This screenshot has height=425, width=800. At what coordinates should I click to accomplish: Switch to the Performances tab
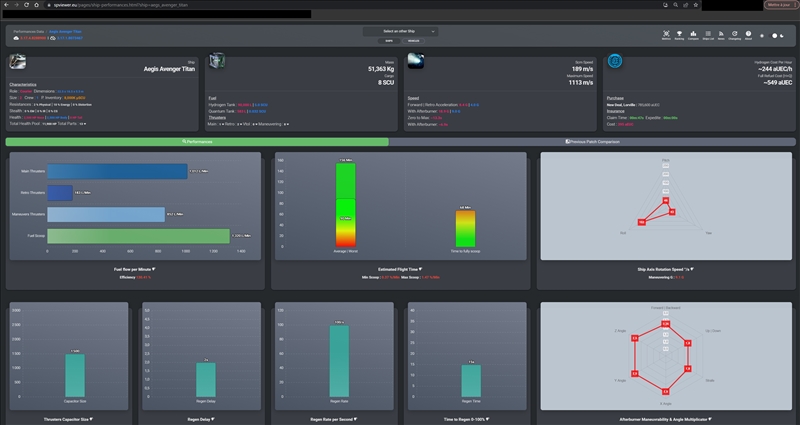point(197,142)
